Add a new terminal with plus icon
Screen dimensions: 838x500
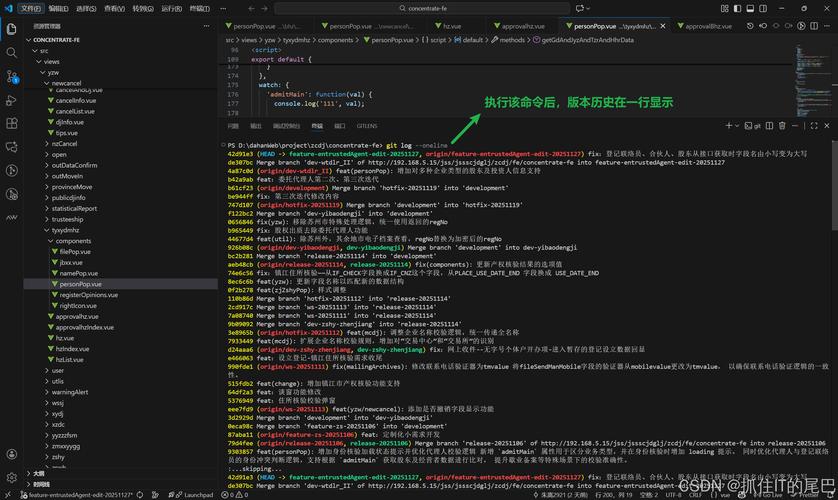pos(728,126)
